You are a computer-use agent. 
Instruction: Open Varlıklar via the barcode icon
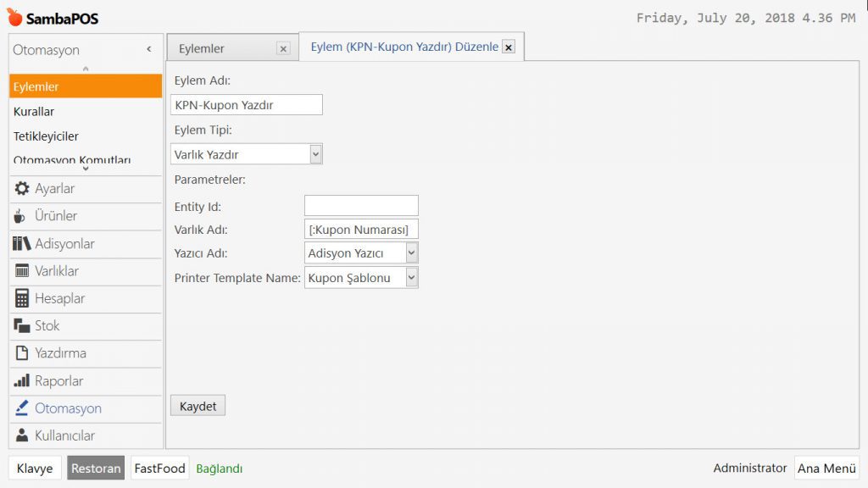[22, 271]
